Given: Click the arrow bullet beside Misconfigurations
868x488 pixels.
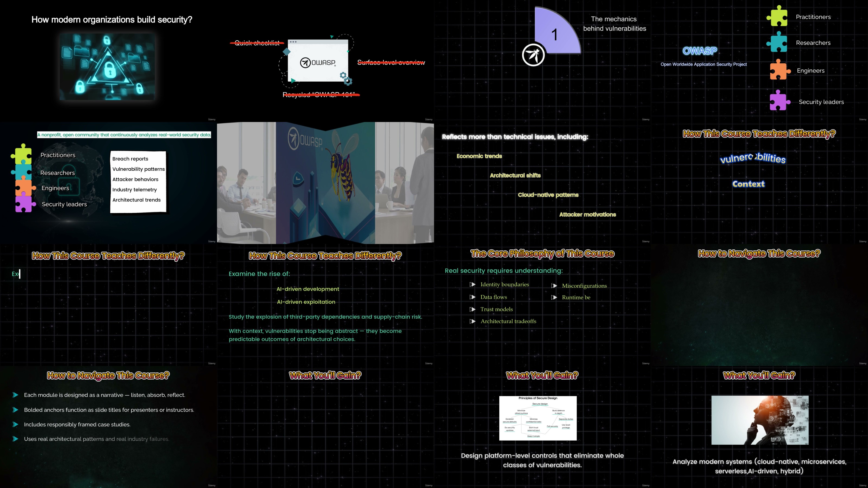Looking at the screenshot, I should click(x=554, y=286).
